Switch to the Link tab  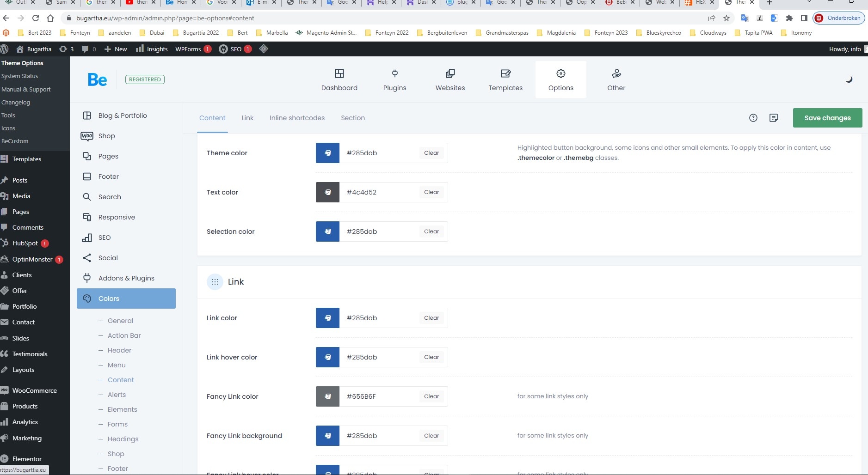click(247, 118)
